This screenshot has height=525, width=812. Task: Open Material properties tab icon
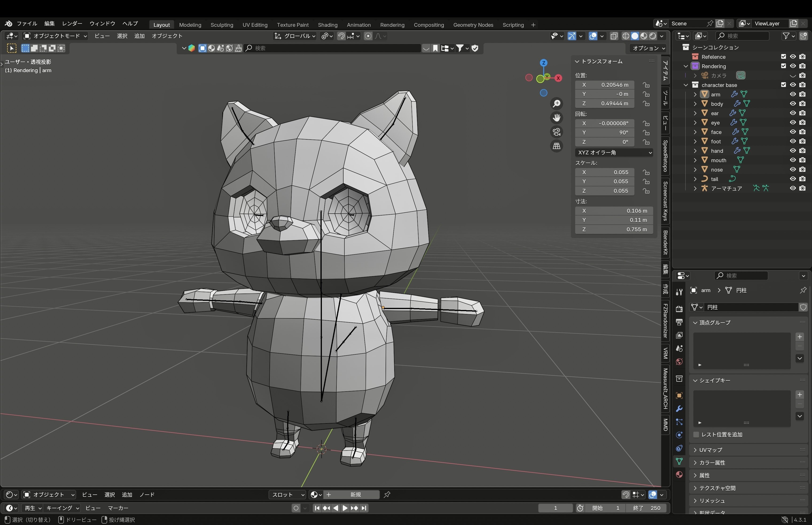(x=679, y=474)
